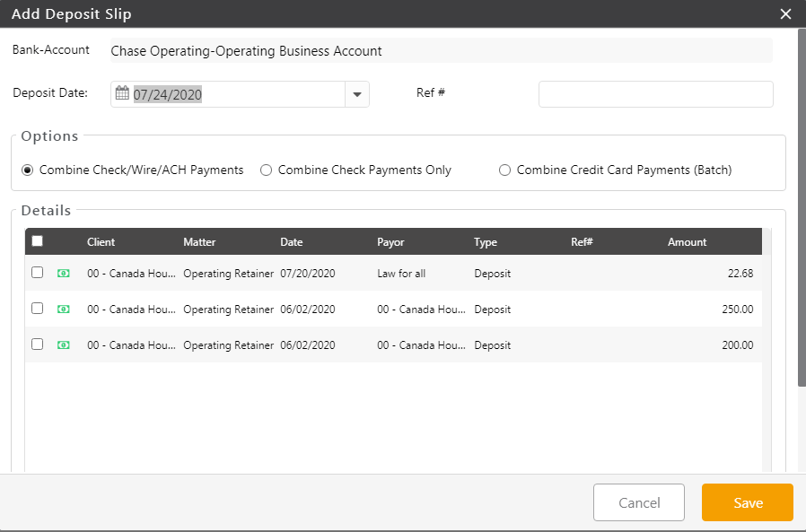The width and height of the screenshot is (806, 532).
Task: Click into the Ref # input field
Action: (x=655, y=94)
